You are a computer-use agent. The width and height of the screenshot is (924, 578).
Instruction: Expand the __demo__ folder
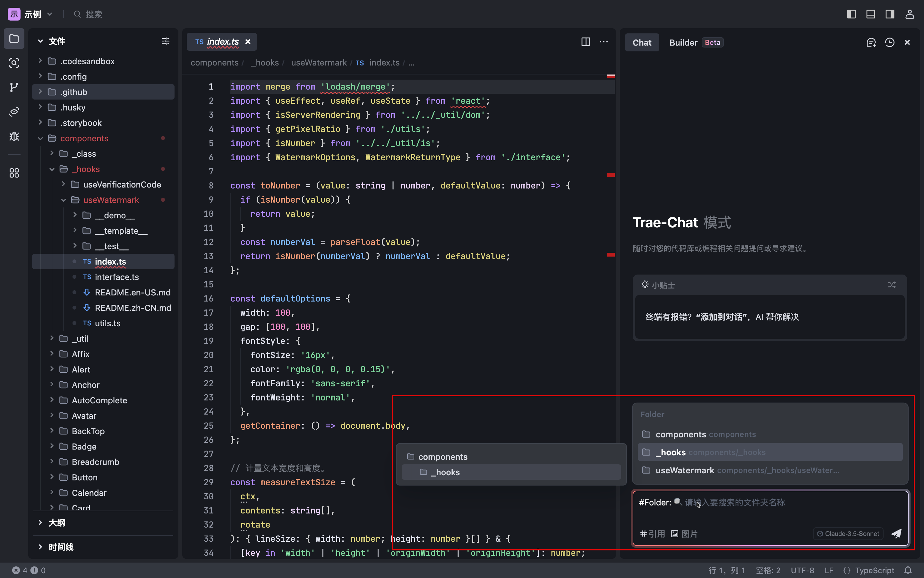click(x=103, y=215)
